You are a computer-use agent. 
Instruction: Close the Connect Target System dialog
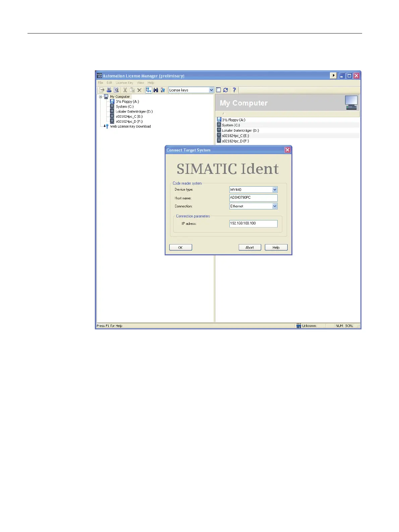287,150
